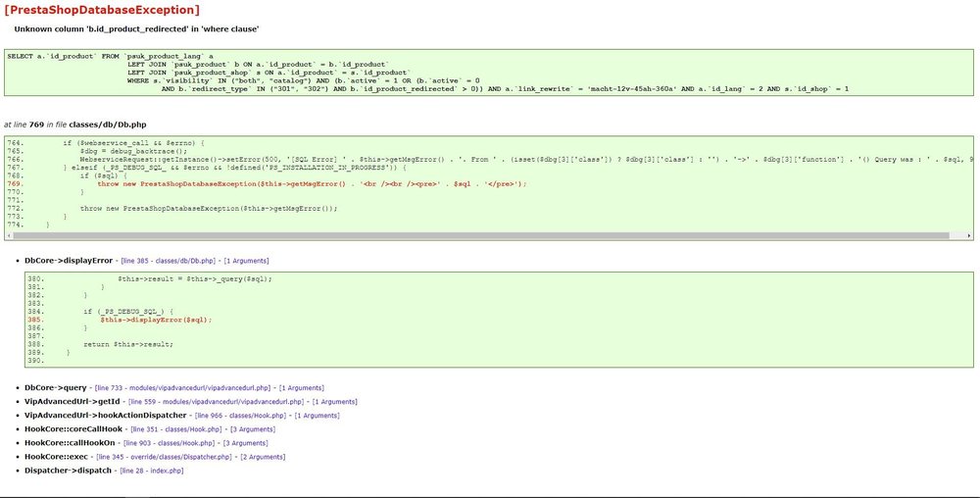This screenshot has height=498, width=980.
Task: Expand the Dispatcher->dispatch trace entry
Action: (69, 471)
